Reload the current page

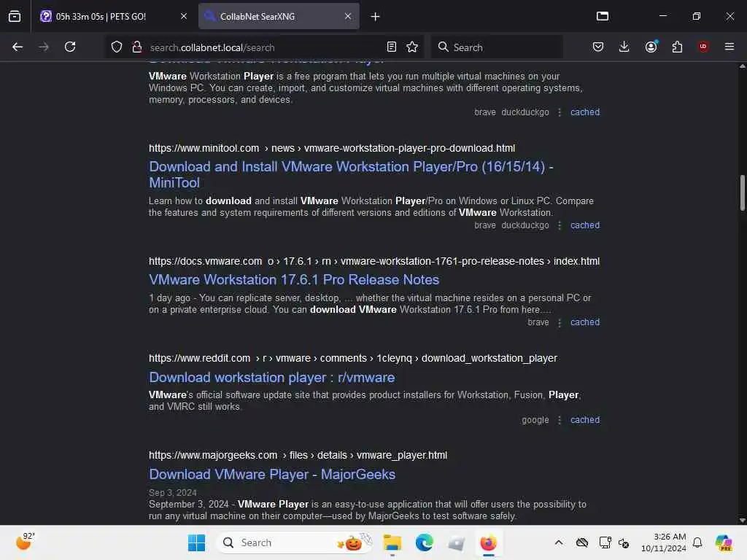70,47
